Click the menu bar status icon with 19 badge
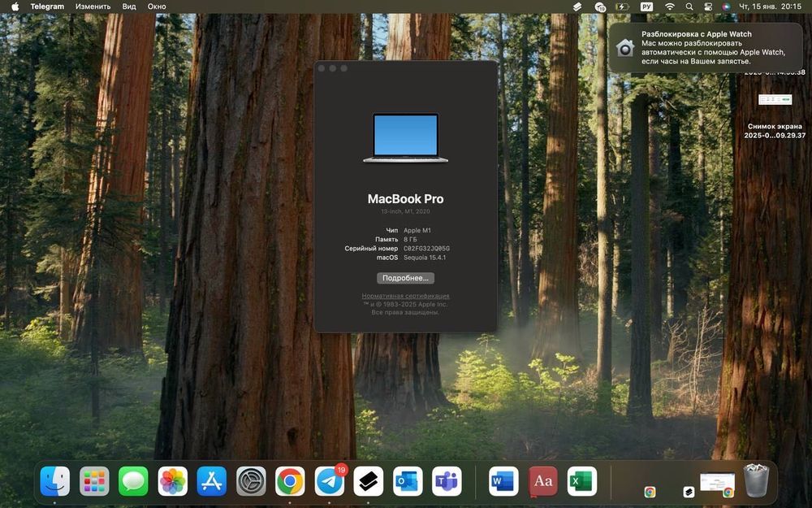This screenshot has height=508, width=812. tap(600, 7)
